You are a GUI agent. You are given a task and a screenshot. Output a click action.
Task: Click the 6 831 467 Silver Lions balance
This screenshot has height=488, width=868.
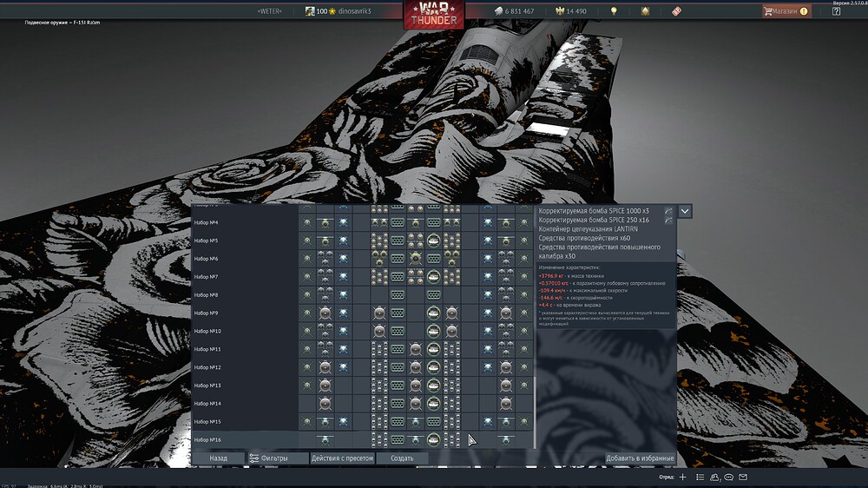pyautogui.click(x=519, y=11)
